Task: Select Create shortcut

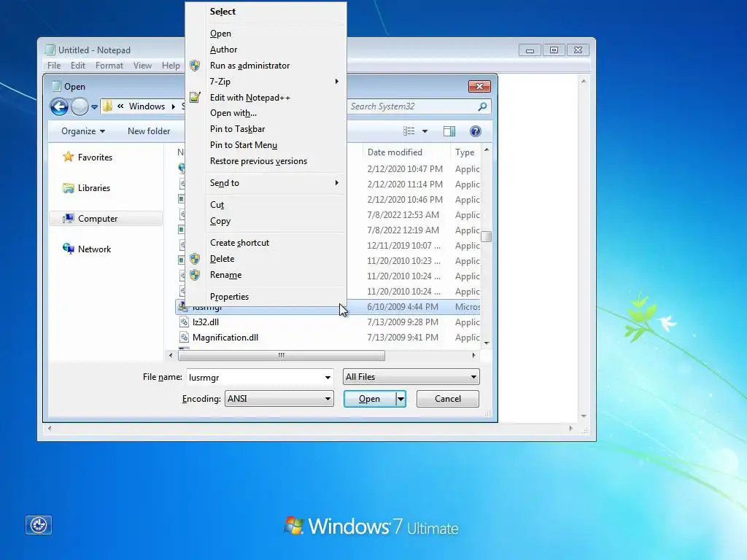Action: 239,243
